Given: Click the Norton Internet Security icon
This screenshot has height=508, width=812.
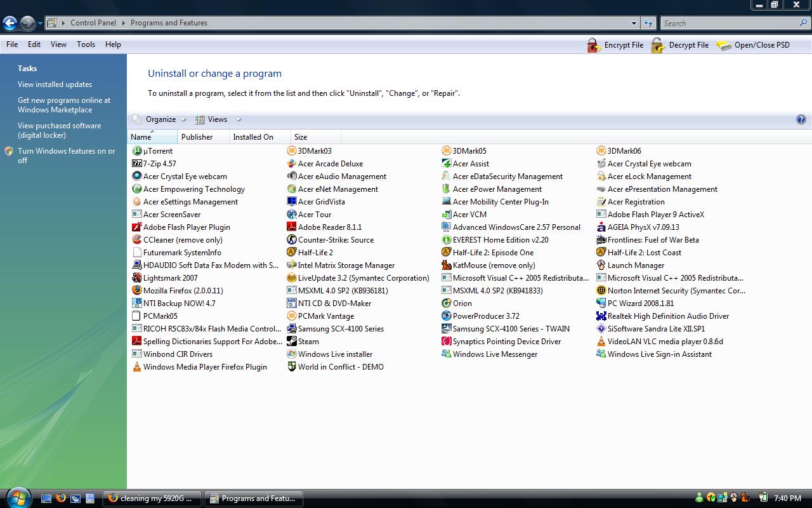Looking at the screenshot, I should (601, 291).
